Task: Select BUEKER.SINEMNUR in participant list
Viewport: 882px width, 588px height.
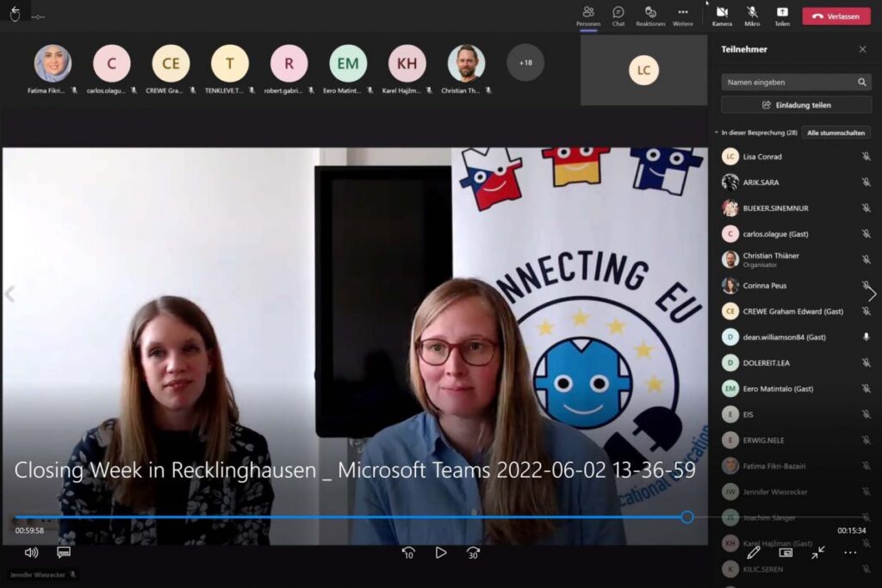Action: pos(796,208)
